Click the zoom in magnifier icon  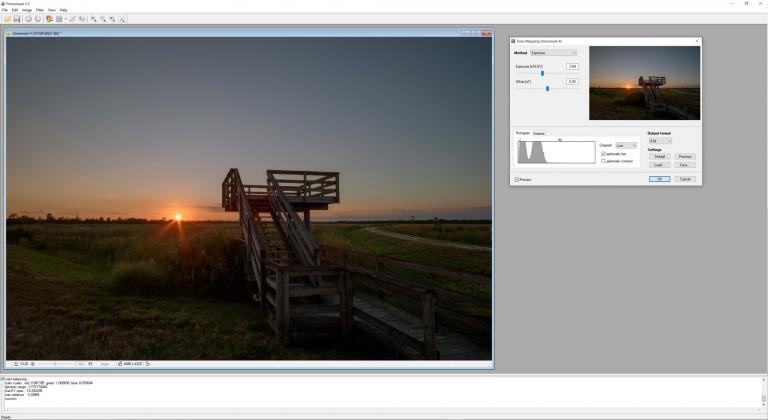93,19
